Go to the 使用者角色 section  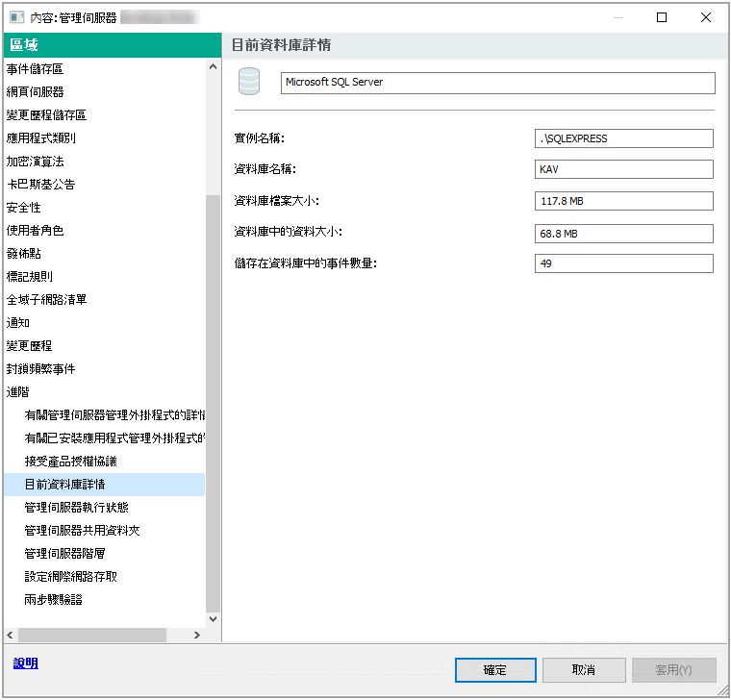tap(35, 231)
